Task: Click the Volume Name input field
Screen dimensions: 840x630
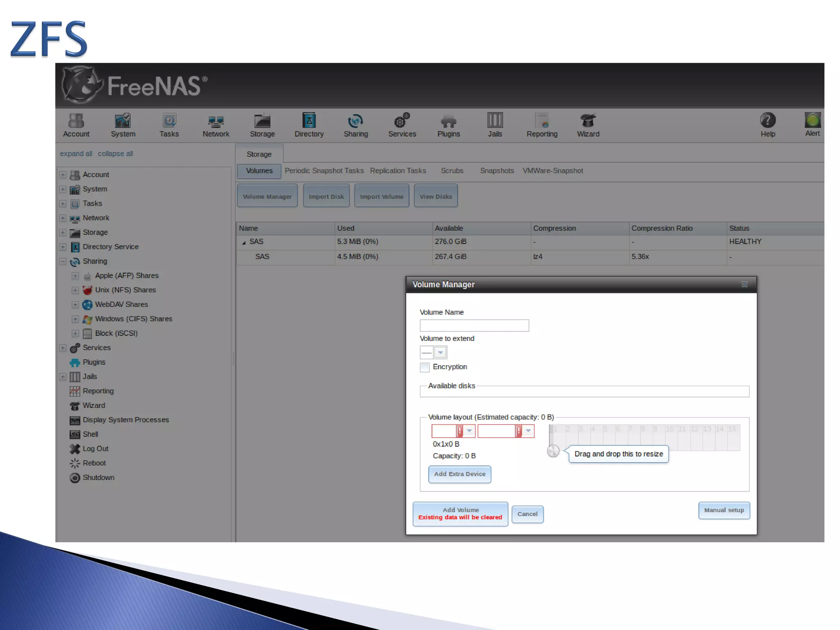Action: click(x=474, y=326)
